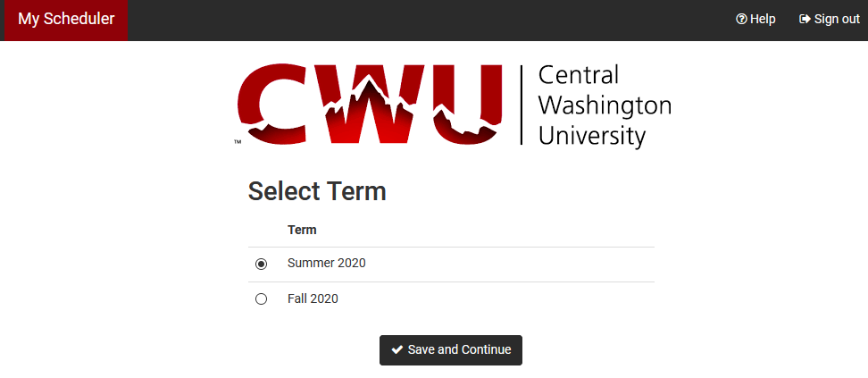Click the trademark symbol beside the logo

pos(238,142)
